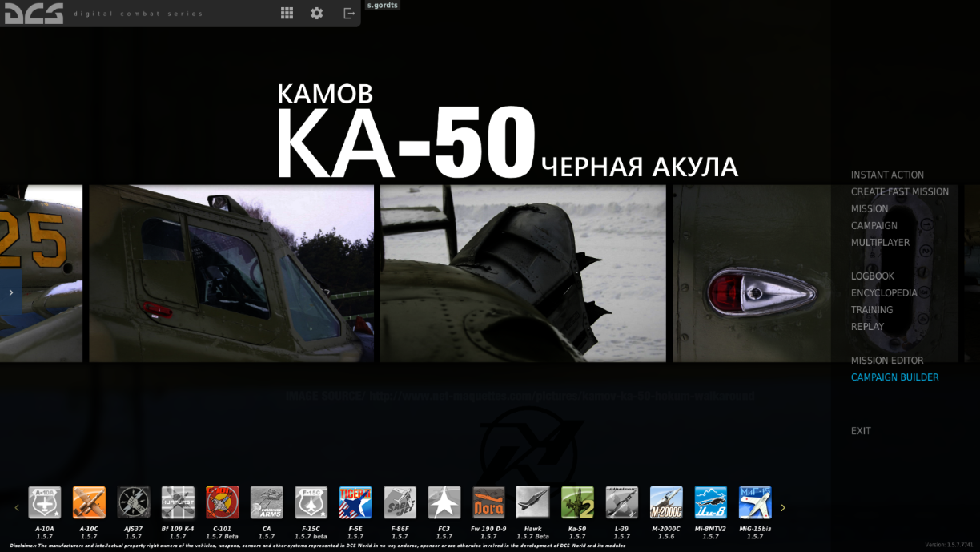The width and height of the screenshot is (980, 552).
Task: Select the Mi-8MTV2 module icon
Action: click(710, 502)
